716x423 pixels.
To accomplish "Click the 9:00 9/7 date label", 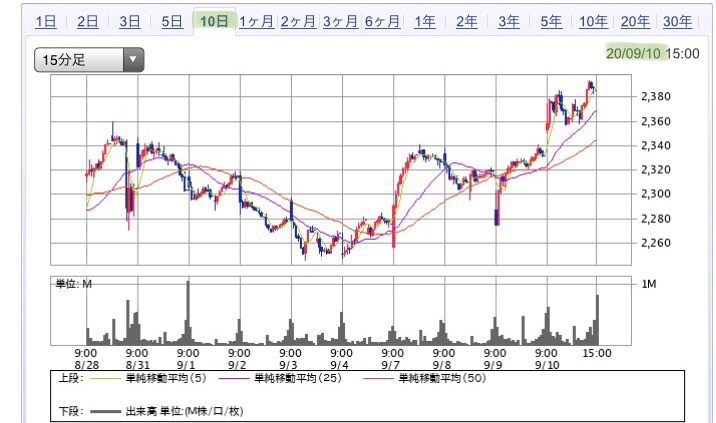I will tap(393, 359).
